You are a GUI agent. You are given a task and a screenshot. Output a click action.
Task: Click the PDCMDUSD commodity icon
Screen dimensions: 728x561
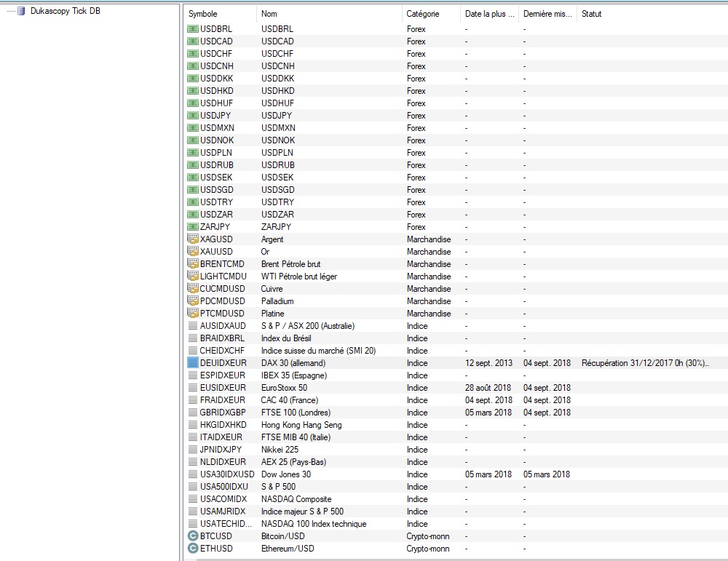193,301
